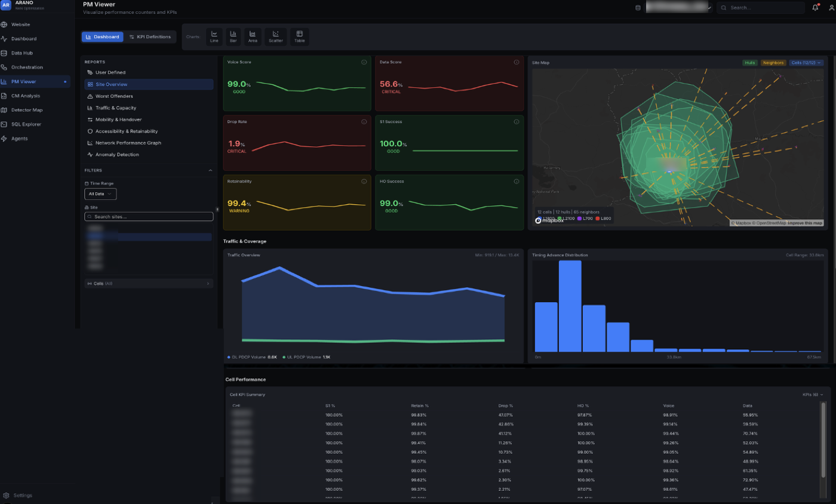The image size is (836, 504).
Task: Click the PM Viewer sidebar item
Action: pos(35,82)
